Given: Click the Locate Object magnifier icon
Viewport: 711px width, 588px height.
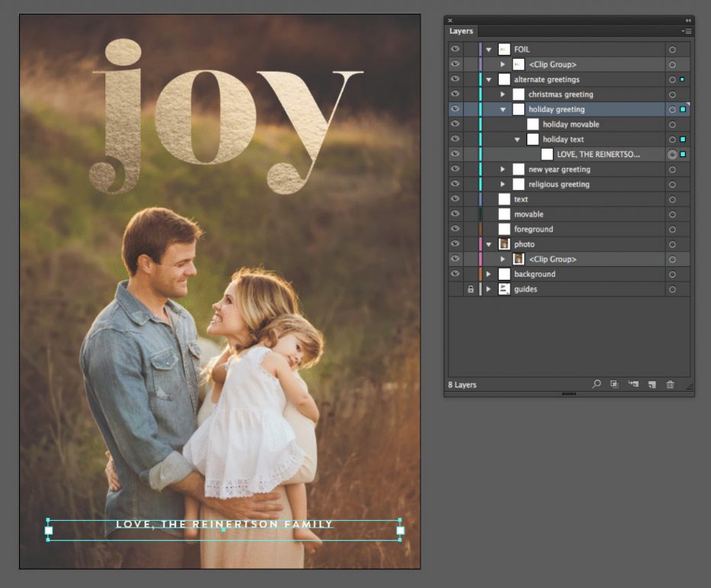Looking at the screenshot, I should tap(597, 384).
